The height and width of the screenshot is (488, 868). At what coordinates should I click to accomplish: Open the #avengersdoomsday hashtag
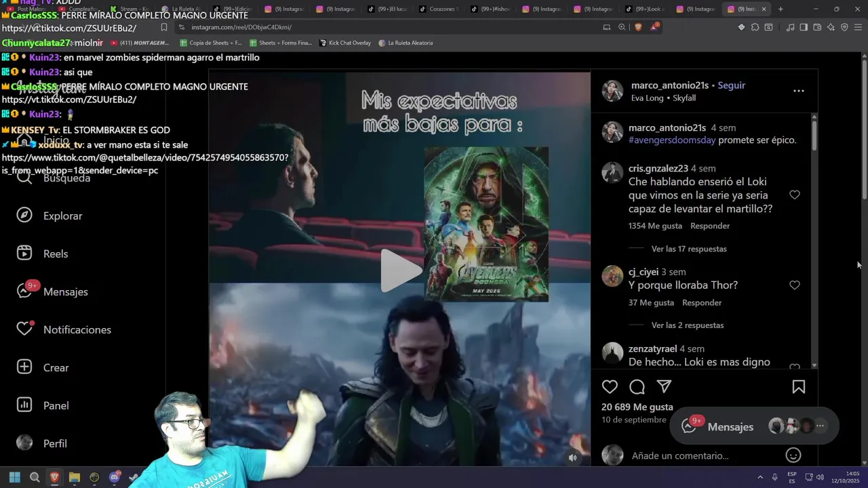click(x=672, y=140)
